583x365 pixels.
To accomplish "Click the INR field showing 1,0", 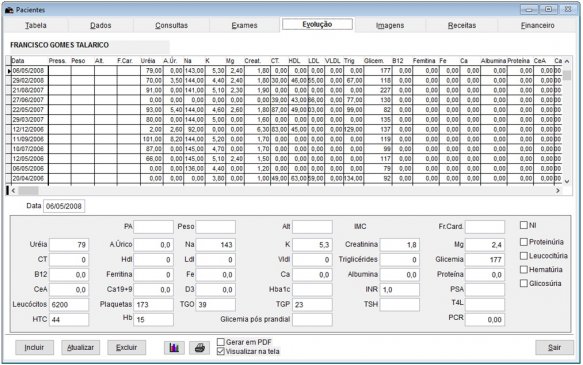I will click(400, 290).
